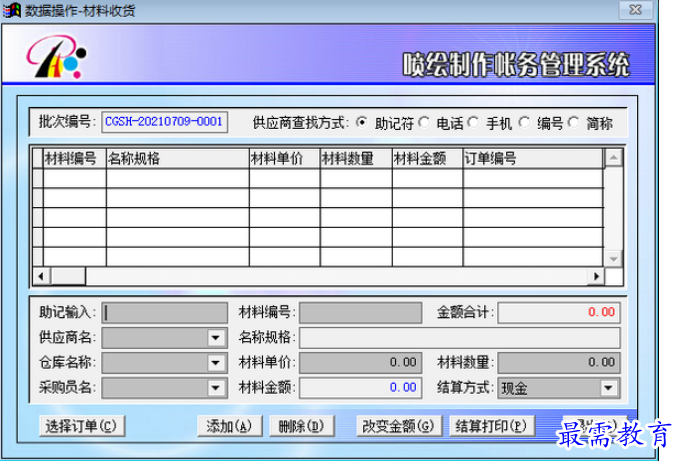Click into the 助记输入 text field
680x466 pixels.
pos(165,312)
